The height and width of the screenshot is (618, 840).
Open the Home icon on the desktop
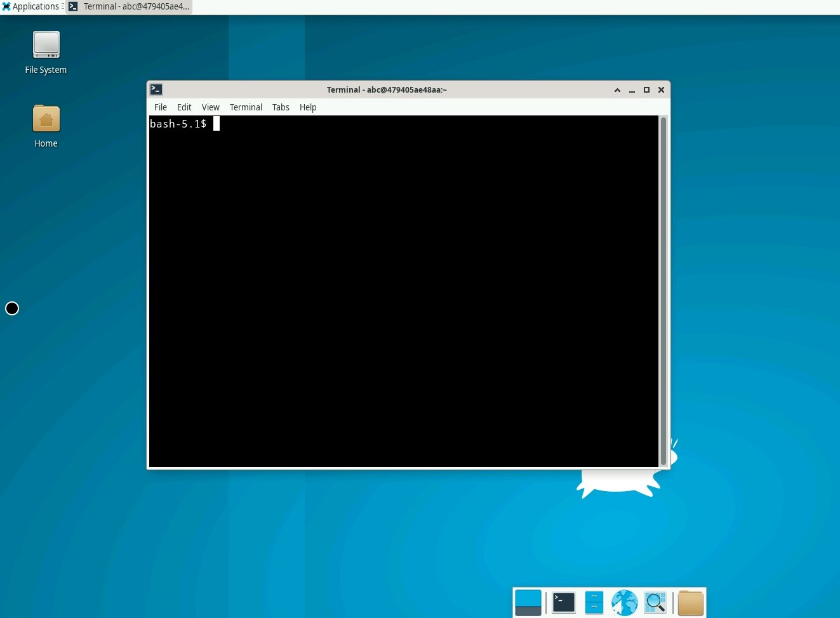tap(45, 119)
